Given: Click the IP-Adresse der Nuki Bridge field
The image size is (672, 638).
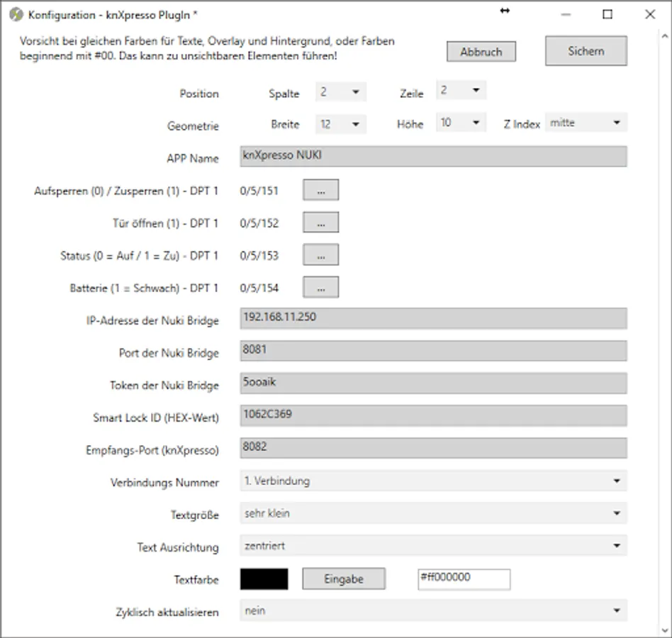Looking at the screenshot, I should click(433, 318).
